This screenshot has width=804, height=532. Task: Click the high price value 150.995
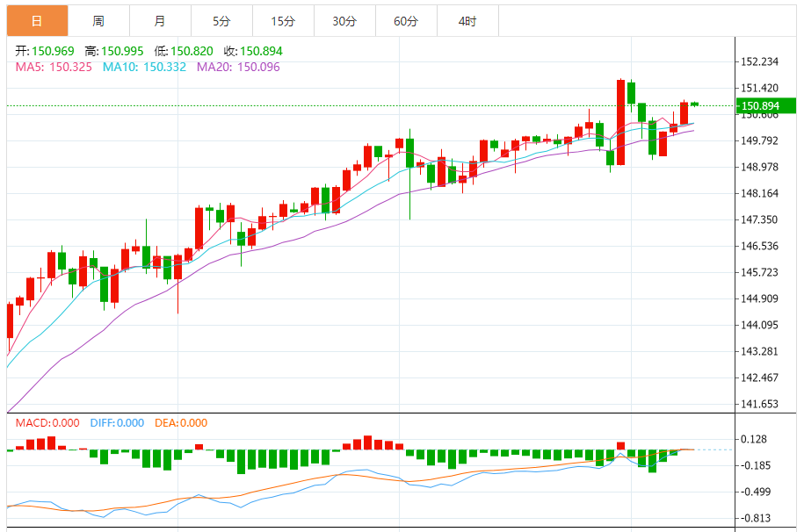(122, 51)
